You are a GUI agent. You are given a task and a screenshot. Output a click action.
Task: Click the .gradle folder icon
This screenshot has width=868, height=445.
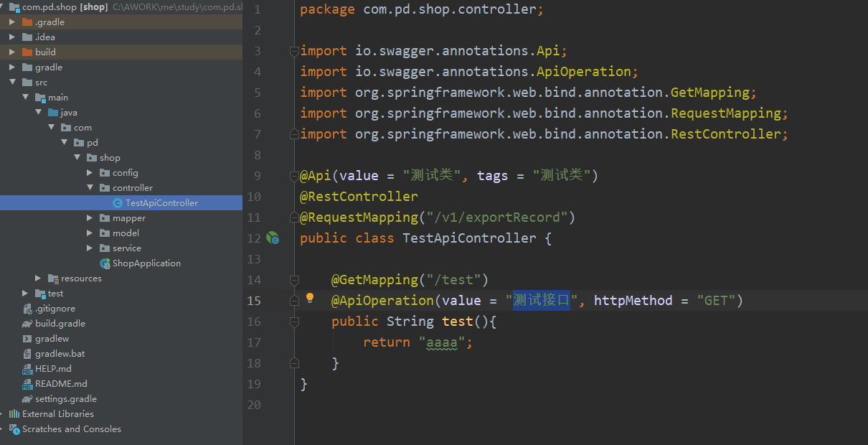pos(27,22)
